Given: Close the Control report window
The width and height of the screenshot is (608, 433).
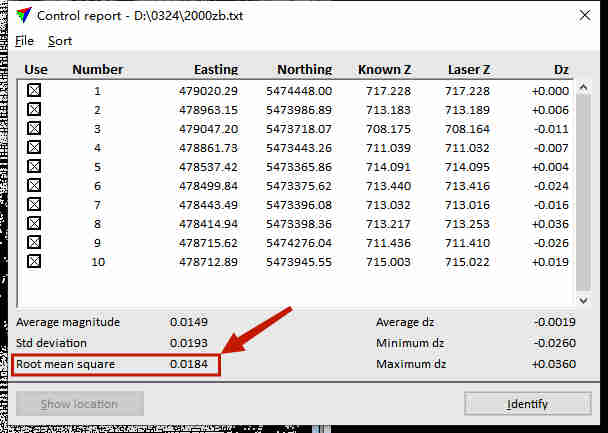Looking at the screenshot, I should tap(584, 16).
